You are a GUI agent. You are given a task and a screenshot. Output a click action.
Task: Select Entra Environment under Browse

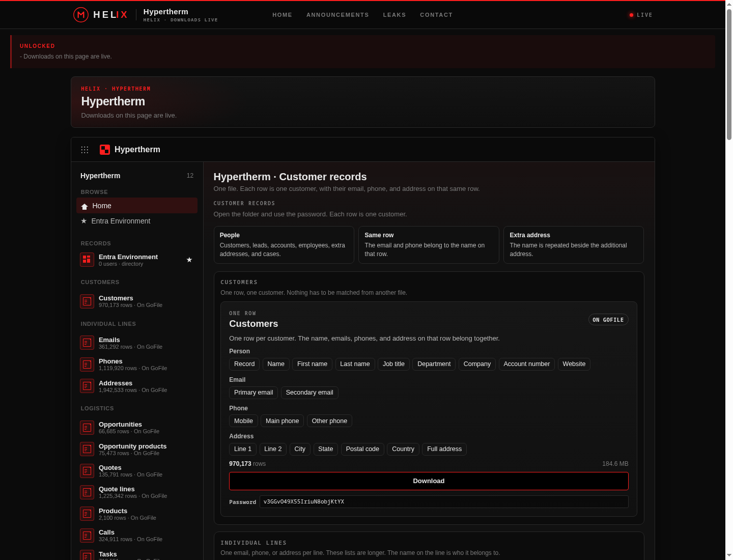coord(137,221)
